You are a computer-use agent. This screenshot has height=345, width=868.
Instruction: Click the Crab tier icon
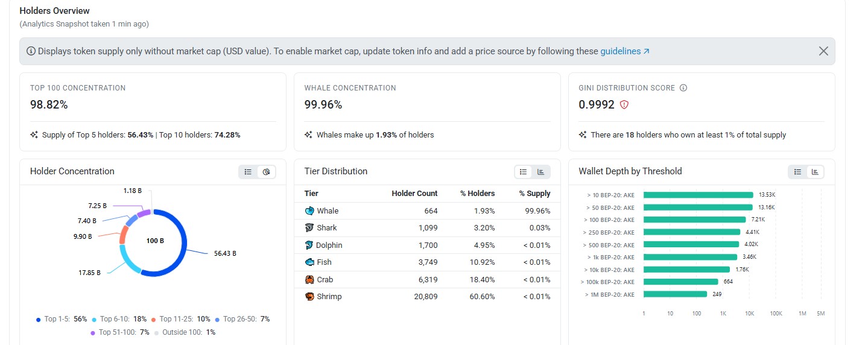309,279
